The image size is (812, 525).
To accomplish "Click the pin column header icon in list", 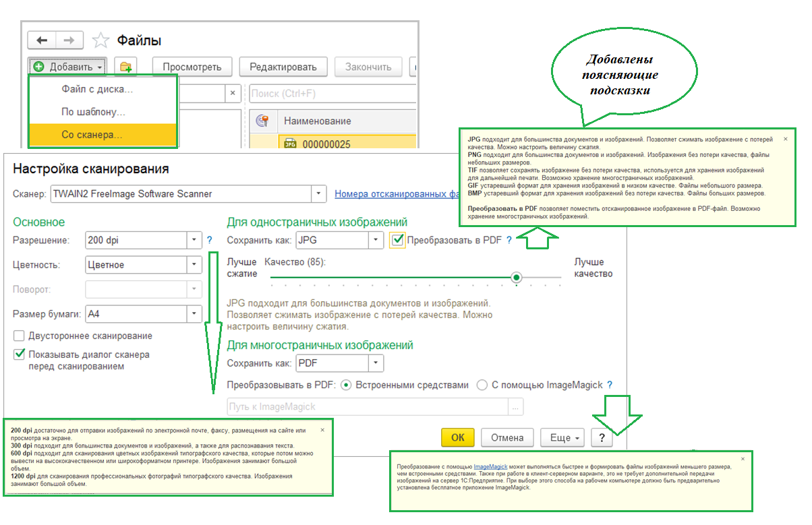I will [262, 121].
